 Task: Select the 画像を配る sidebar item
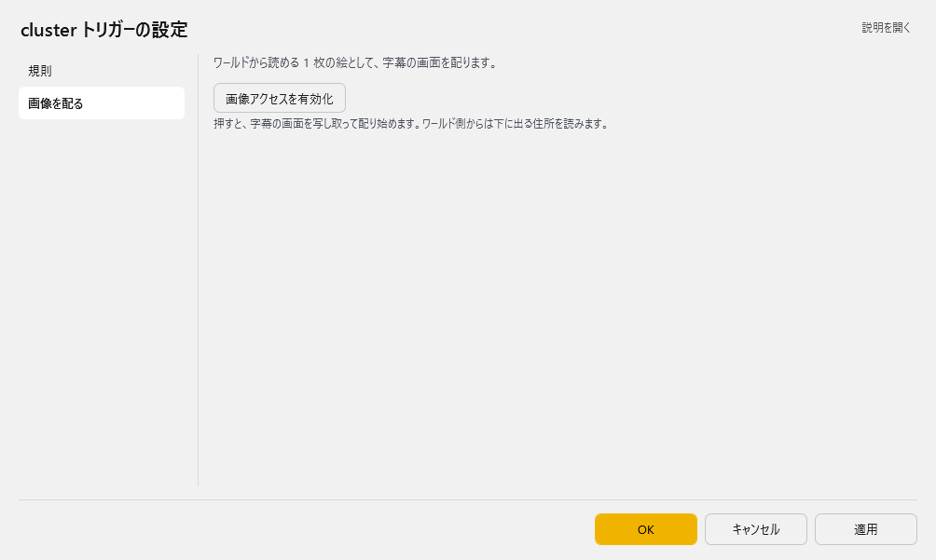pos(102,103)
